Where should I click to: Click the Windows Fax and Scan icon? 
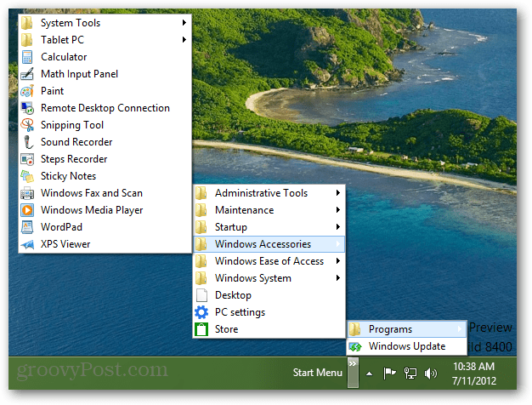(x=27, y=193)
